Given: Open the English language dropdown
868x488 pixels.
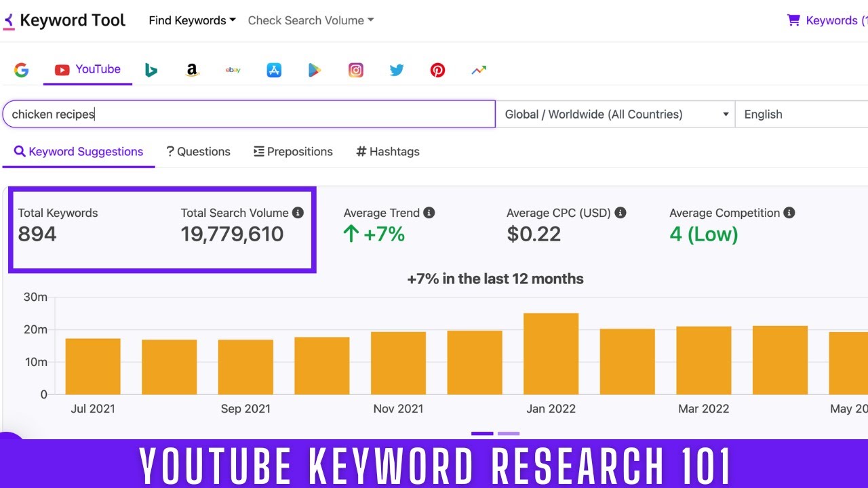Looking at the screenshot, I should [x=802, y=115].
